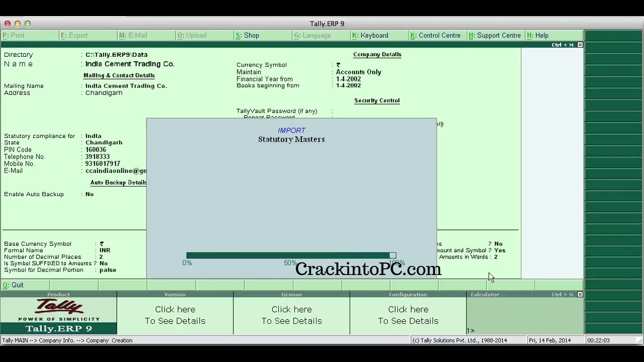Close the bottom calculator panel X icon
Screen dimensions: 644x362
(x=580, y=295)
